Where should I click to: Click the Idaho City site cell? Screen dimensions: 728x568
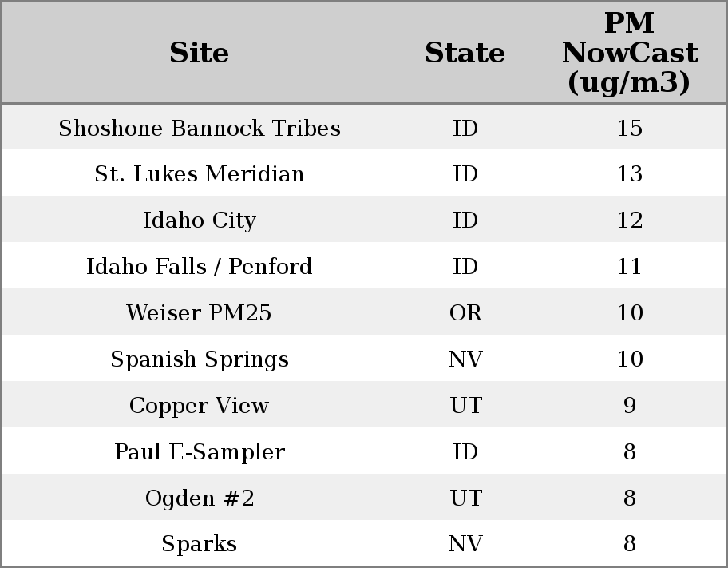point(200,220)
